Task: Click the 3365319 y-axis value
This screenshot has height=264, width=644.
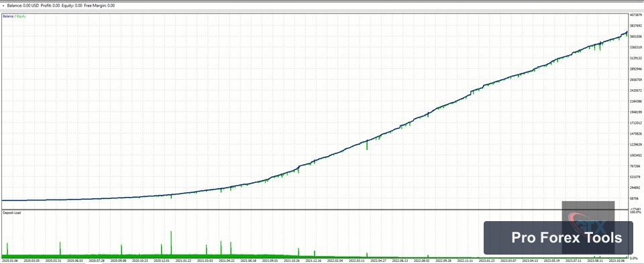Action: (x=635, y=47)
